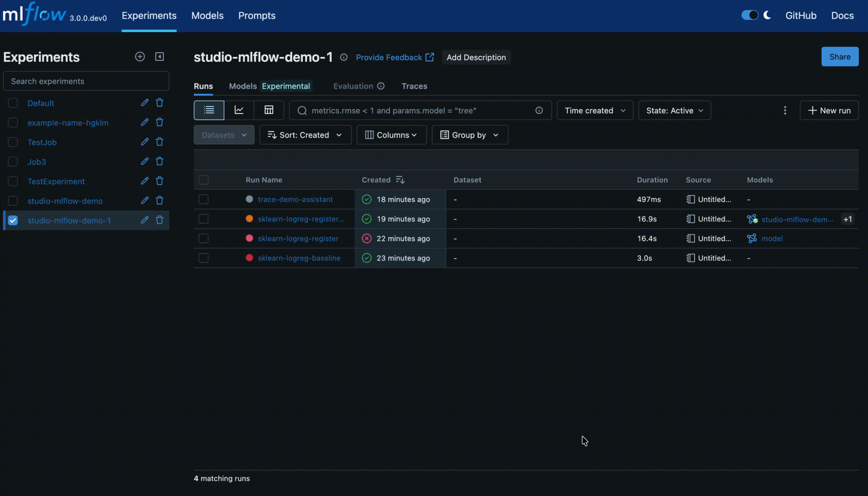Click the orange color dot of sklearn-logreg-register... run

point(249,219)
